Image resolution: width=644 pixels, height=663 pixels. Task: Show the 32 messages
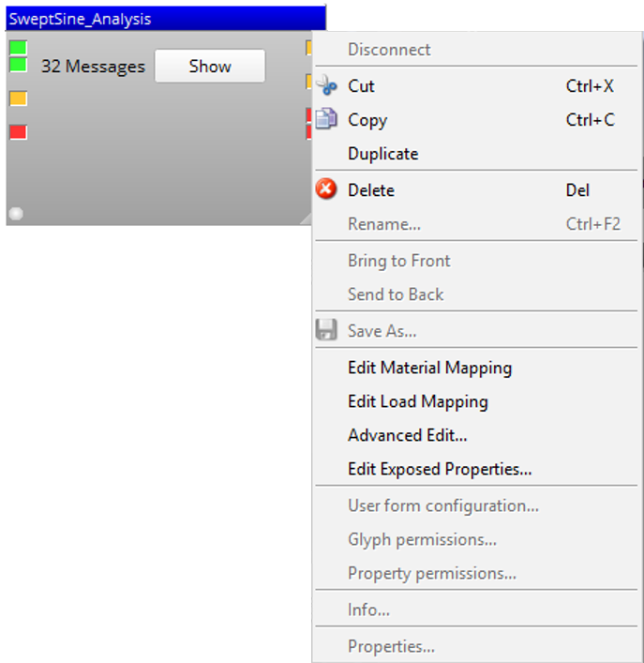210,67
